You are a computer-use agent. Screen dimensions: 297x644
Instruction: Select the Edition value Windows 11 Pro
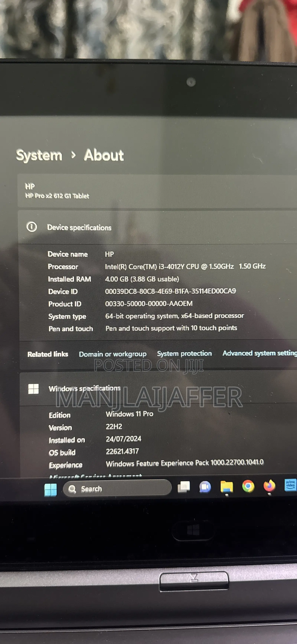tap(130, 414)
